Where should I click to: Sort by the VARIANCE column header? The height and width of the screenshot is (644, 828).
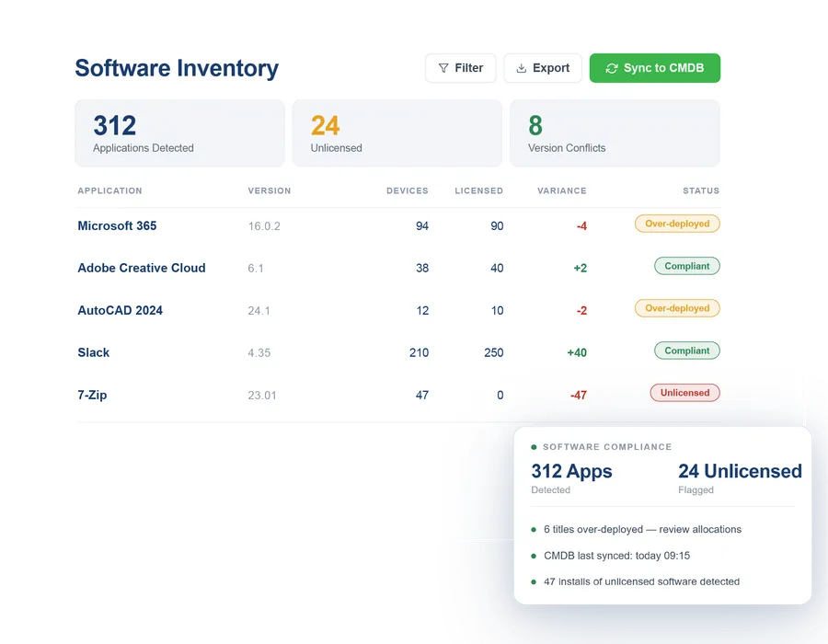coord(562,190)
